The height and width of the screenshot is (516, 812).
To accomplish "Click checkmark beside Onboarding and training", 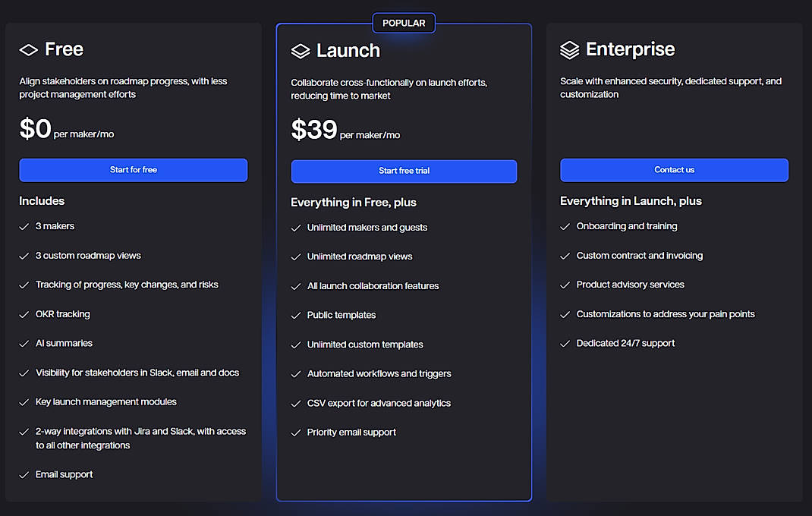I will [565, 226].
